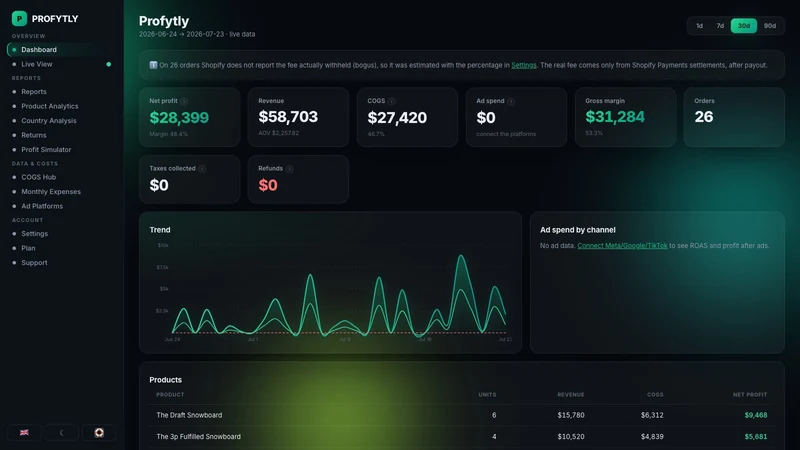Click the Ad spend $0 value

click(486, 118)
